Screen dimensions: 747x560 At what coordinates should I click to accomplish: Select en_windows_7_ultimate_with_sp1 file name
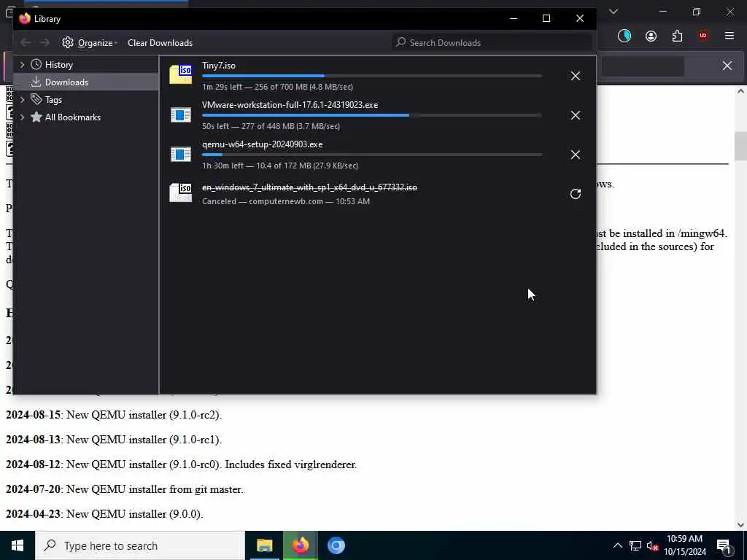pos(309,187)
